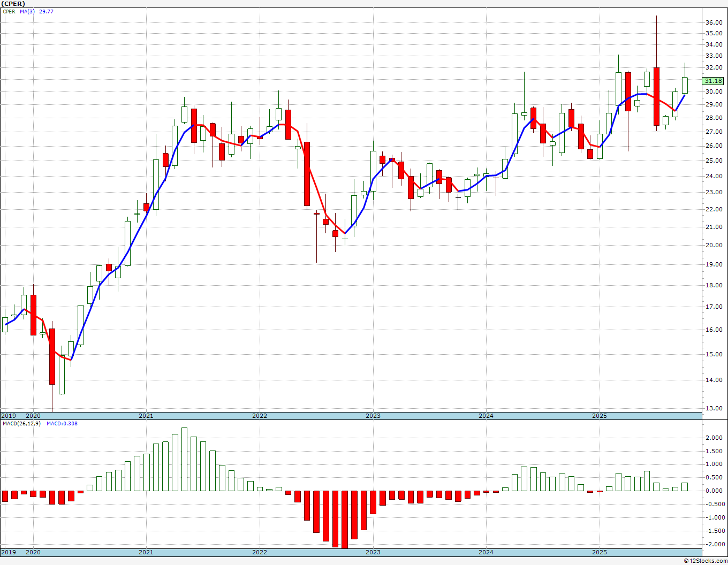
Task: Select 2023 on the price chart time axis
Action: click(373, 416)
